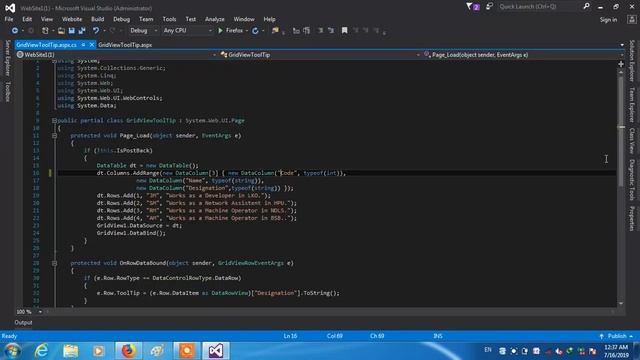Screen dimensions: 640x360
Task: Click the Quick Launch search magnifier
Action: [587, 7]
